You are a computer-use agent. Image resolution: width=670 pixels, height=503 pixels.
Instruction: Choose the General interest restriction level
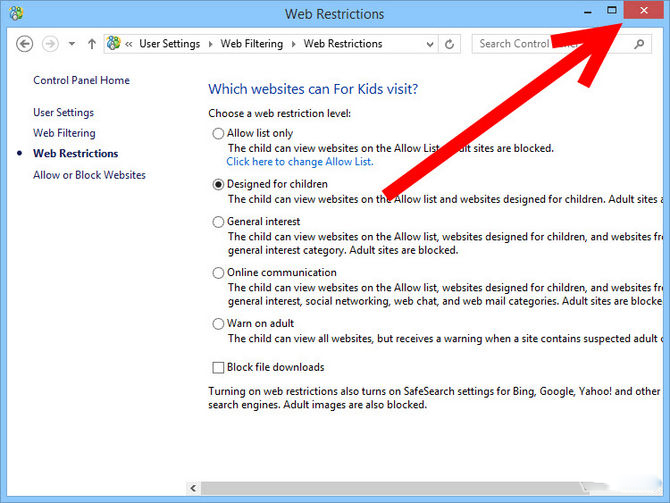218,222
